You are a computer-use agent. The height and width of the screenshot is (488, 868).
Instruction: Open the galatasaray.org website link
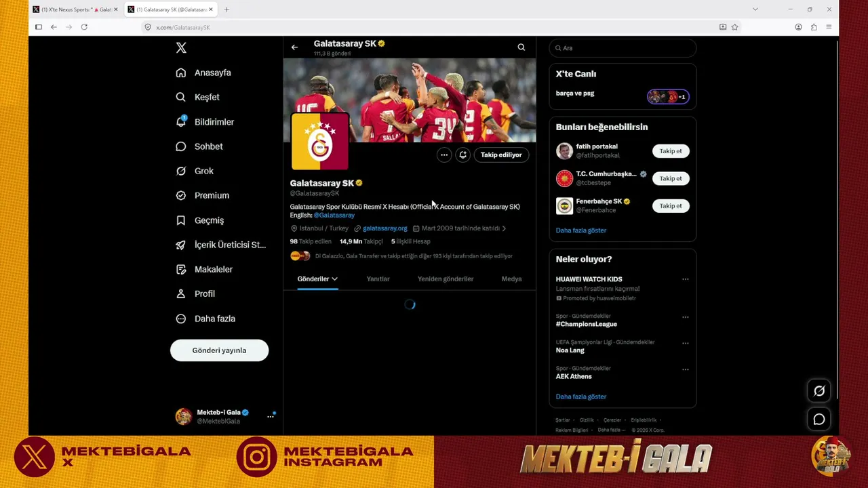pos(385,228)
